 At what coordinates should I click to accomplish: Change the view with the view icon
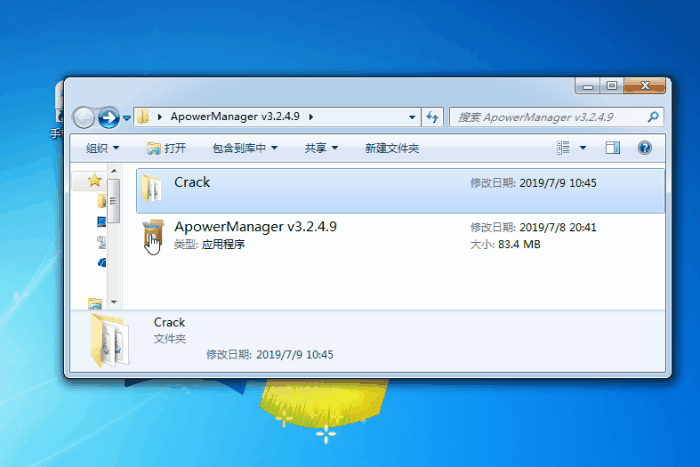click(563, 148)
